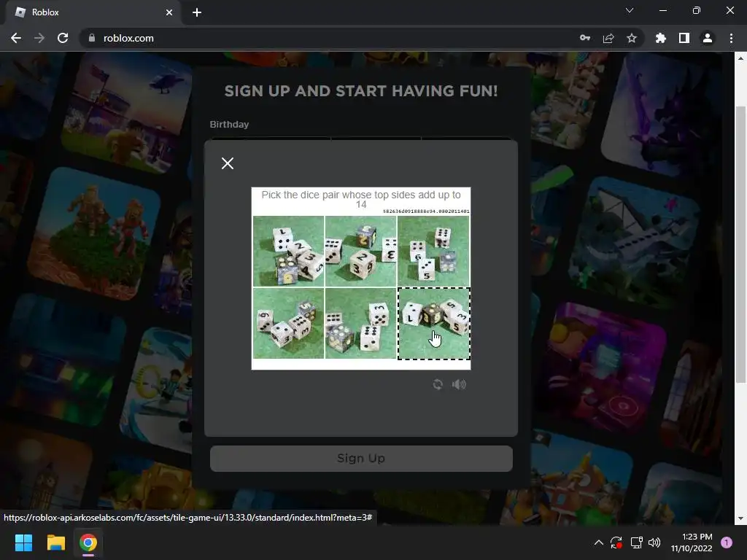The width and height of the screenshot is (747, 560).
Task: Share this page via the share icon
Action: (608, 38)
